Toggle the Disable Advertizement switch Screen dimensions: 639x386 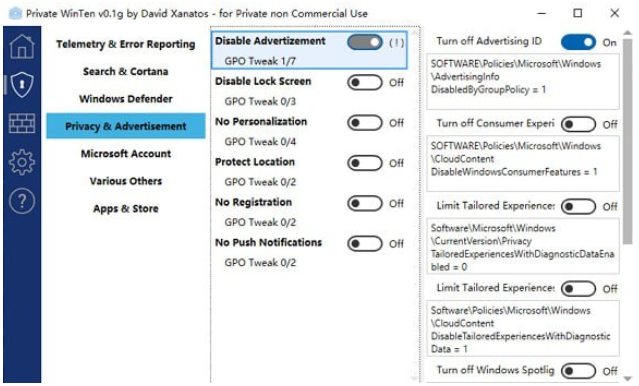(365, 42)
